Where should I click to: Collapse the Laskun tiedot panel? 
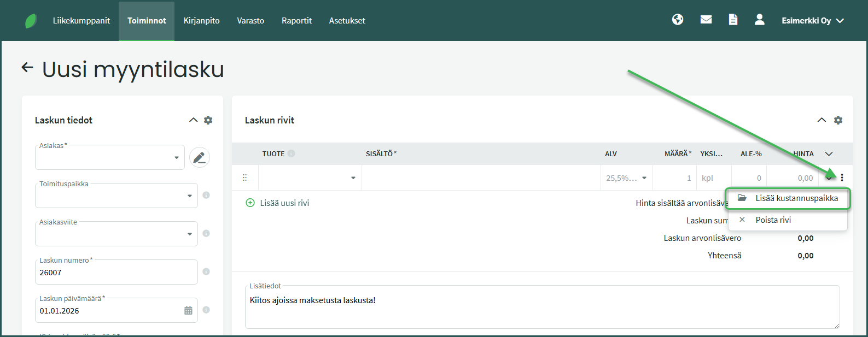[x=193, y=120]
